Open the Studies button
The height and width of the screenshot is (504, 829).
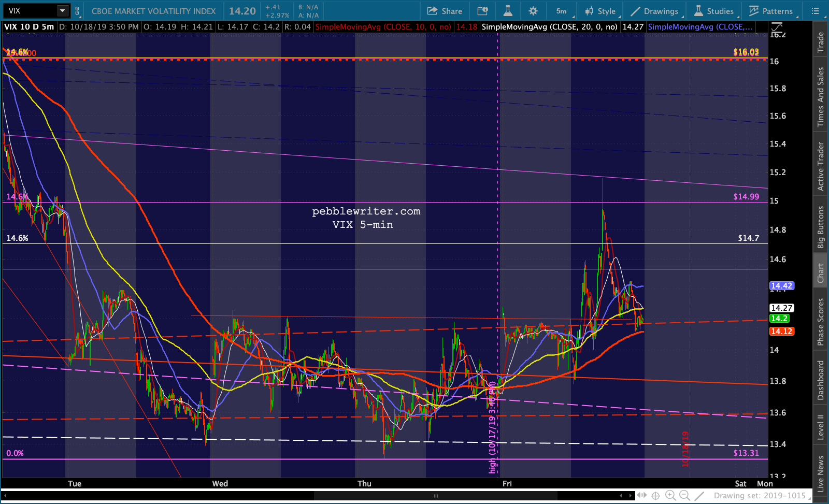[714, 11]
